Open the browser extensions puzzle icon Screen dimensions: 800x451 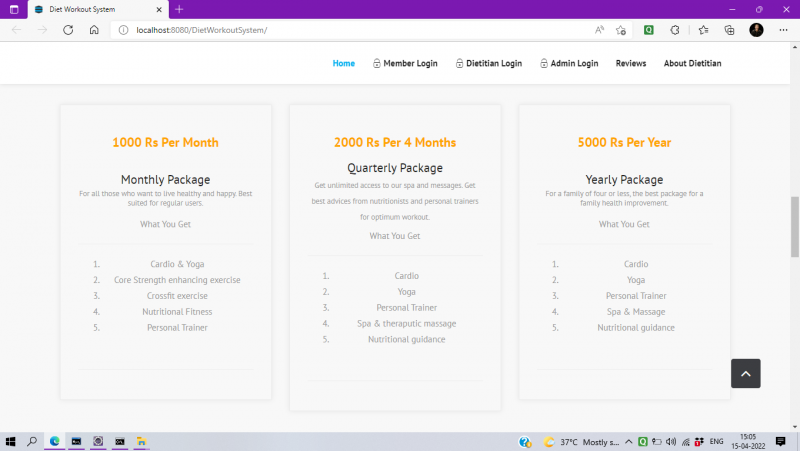(x=675, y=30)
